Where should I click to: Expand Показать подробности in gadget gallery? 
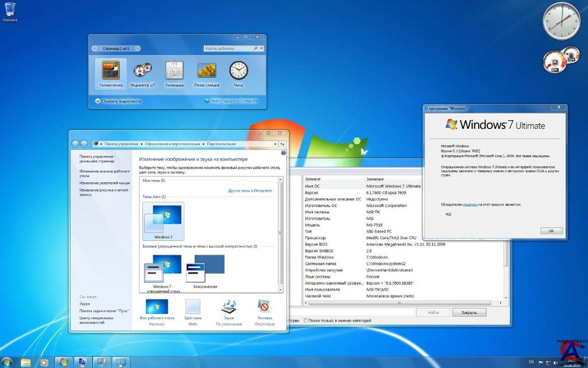point(98,101)
